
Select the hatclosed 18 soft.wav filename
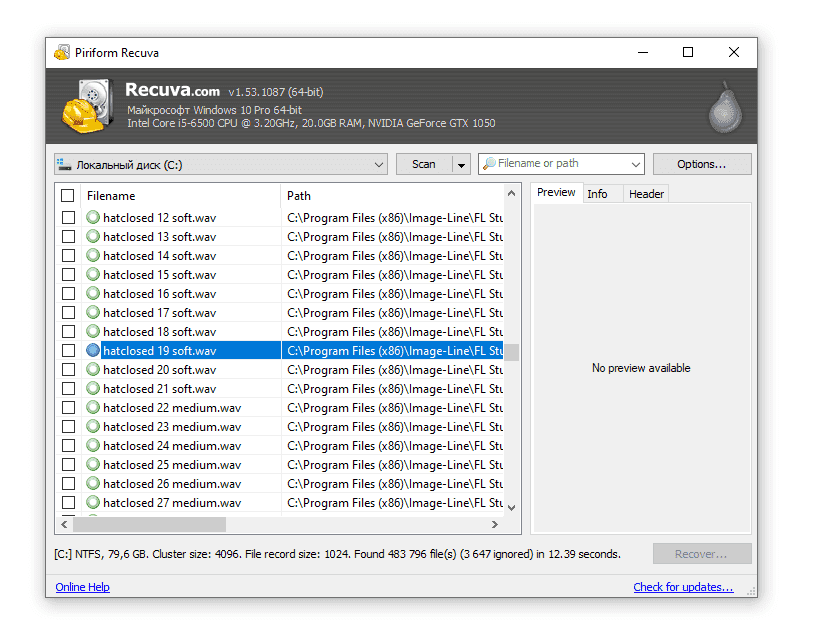(x=160, y=332)
